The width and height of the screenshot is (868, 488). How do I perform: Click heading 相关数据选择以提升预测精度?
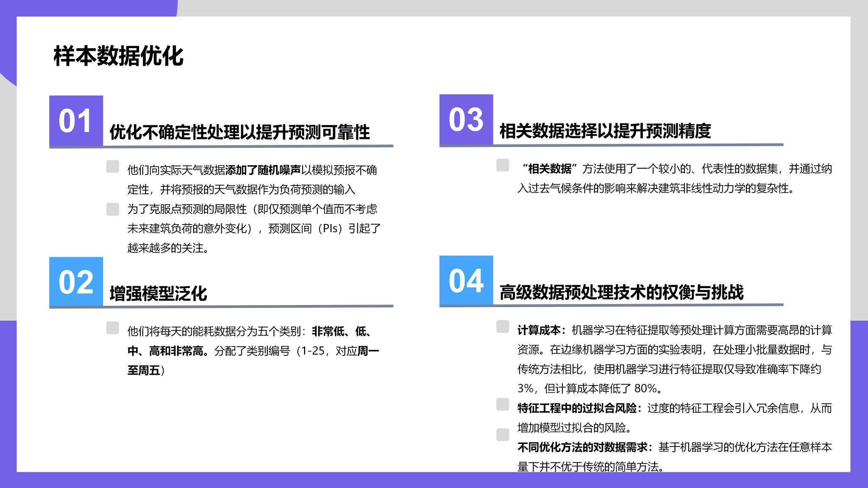pyautogui.click(x=605, y=131)
